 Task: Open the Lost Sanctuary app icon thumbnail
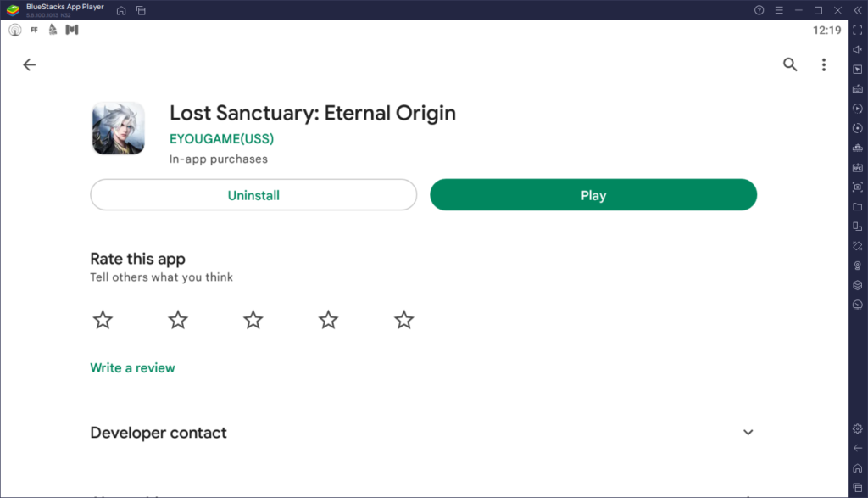[x=118, y=128]
